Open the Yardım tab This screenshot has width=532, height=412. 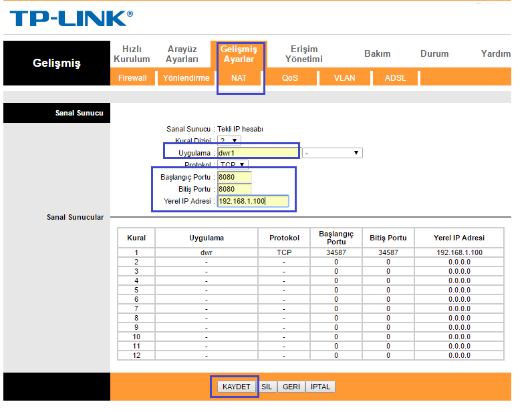click(x=495, y=53)
